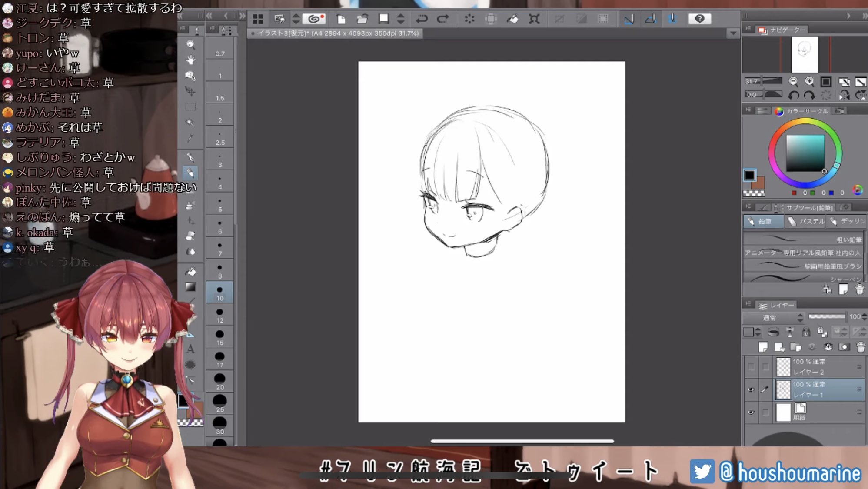This screenshot has height=489, width=868.
Task: Select the Pen tool
Action: [x=190, y=157]
